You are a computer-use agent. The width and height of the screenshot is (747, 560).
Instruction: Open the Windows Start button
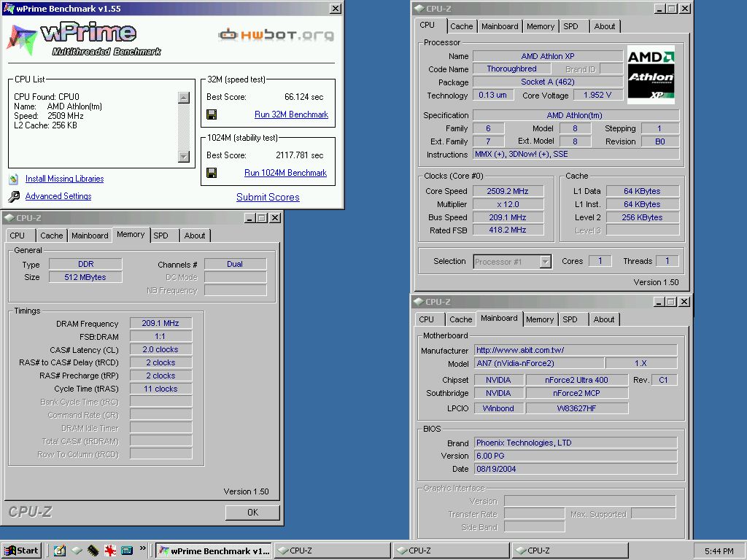coord(21,551)
